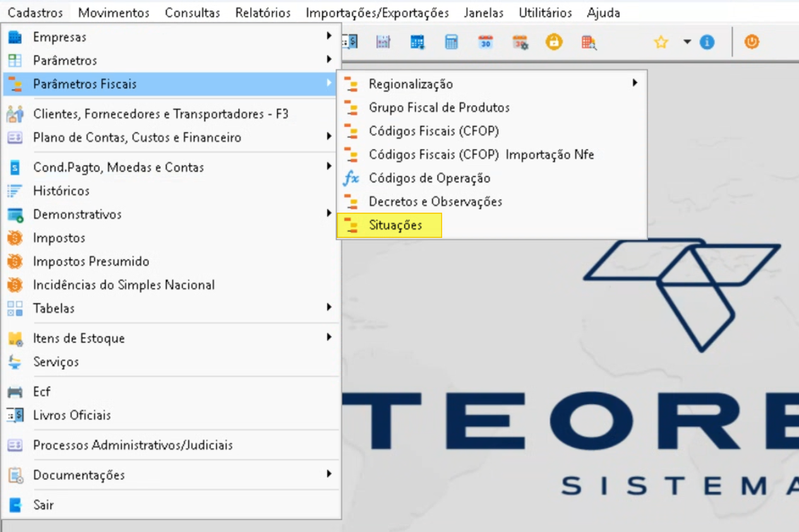This screenshot has height=532, width=799.
Task: Expand the Regionalização submenu arrow
Action: point(635,83)
